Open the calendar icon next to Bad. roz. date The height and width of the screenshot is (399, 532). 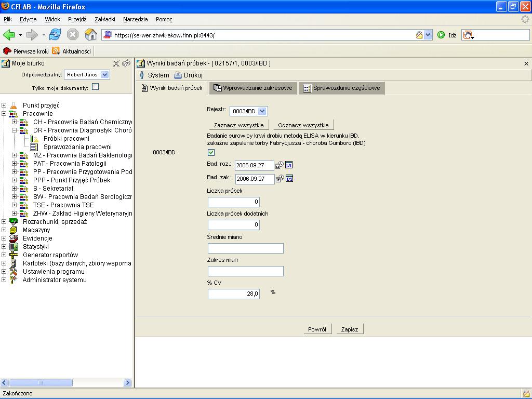(x=289, y=165)
